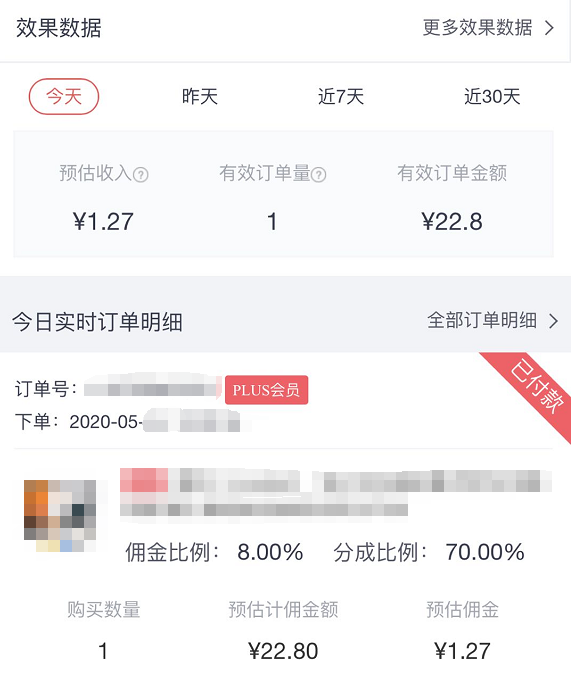Open the 更多效果数据 link

click(477, 28)
